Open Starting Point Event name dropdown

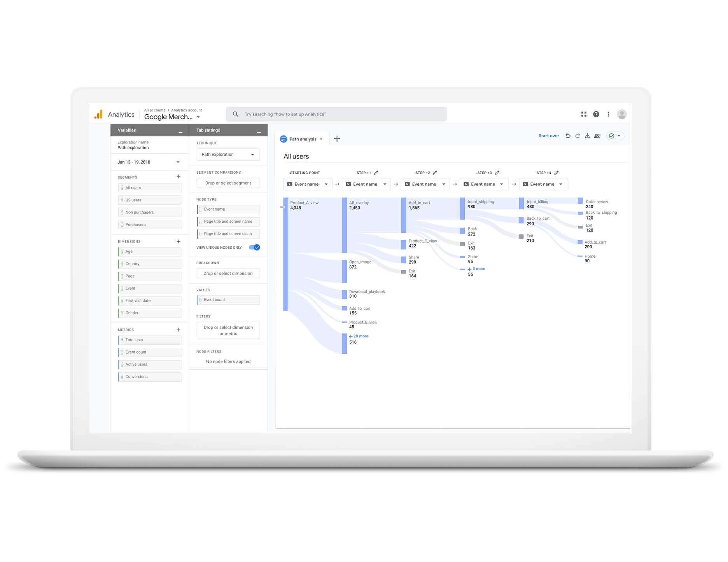click(308, 184)
